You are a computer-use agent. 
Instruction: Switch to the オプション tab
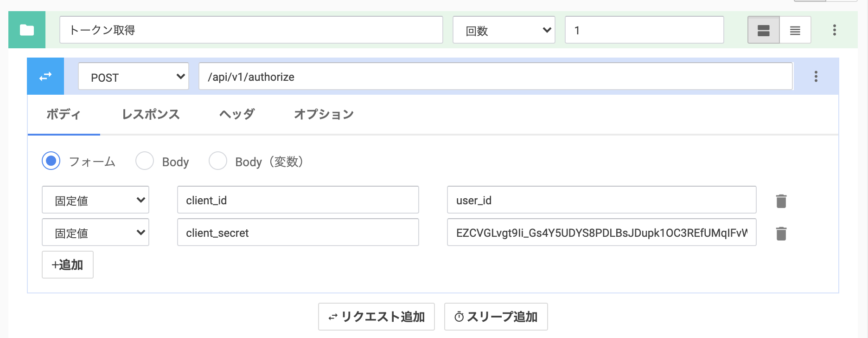(x=324, y=114)
